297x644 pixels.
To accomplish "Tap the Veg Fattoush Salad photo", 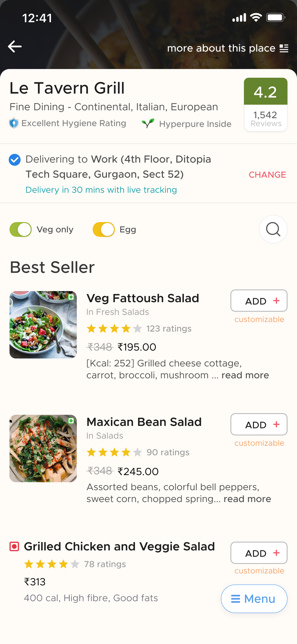I will click(x=43, y=325).
